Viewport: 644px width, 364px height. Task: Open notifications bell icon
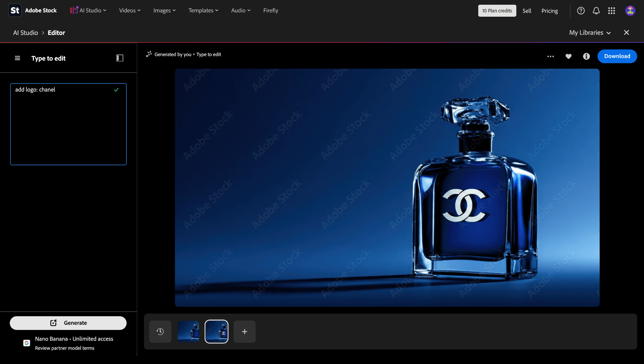(x=596, y=11)
